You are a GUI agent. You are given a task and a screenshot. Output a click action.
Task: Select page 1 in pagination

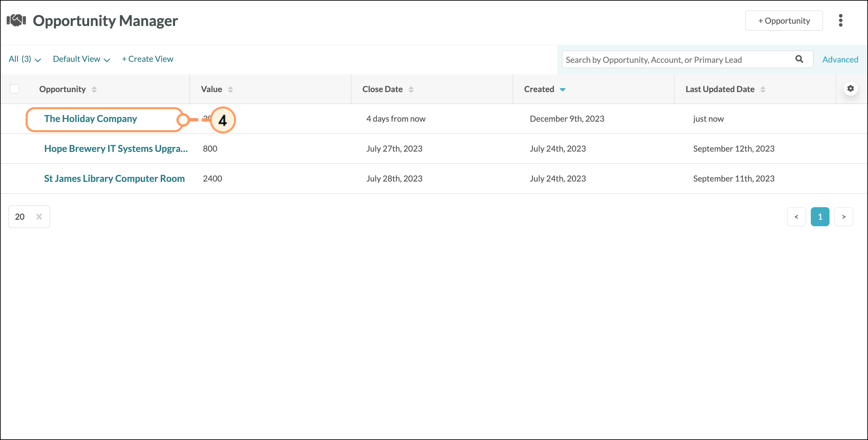pyautogui.click(x=820, y=217)
